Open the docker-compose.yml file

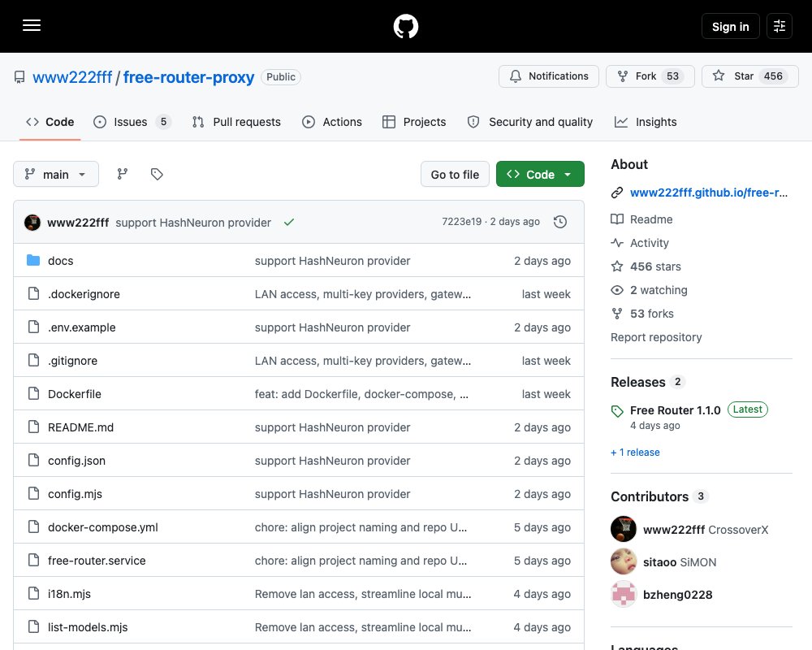[103, 527]
